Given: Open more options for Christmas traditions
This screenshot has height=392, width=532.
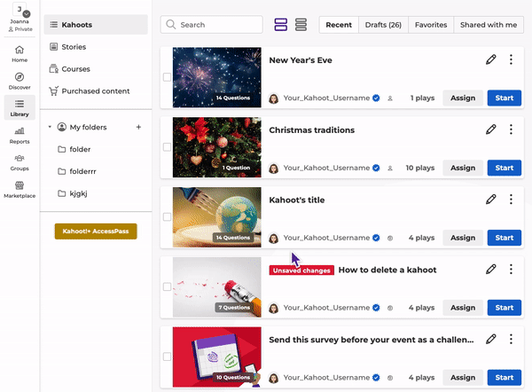Looking at the screenshot, I should (x=511, y=129).
